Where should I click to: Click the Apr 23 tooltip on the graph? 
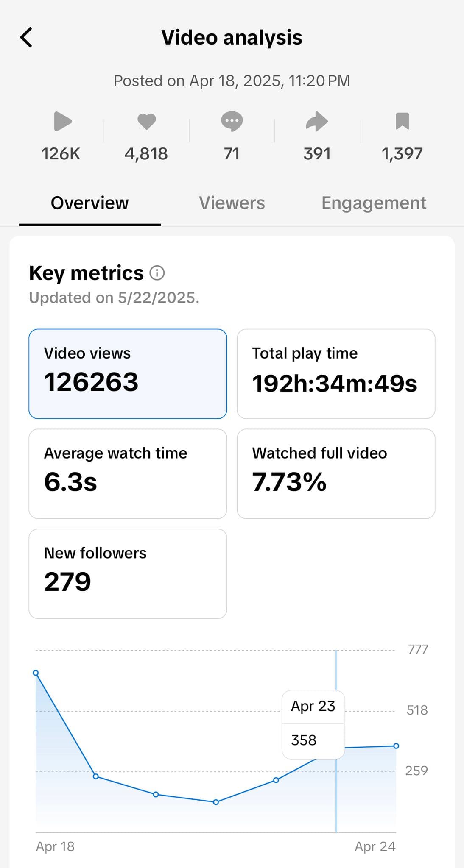313,723
